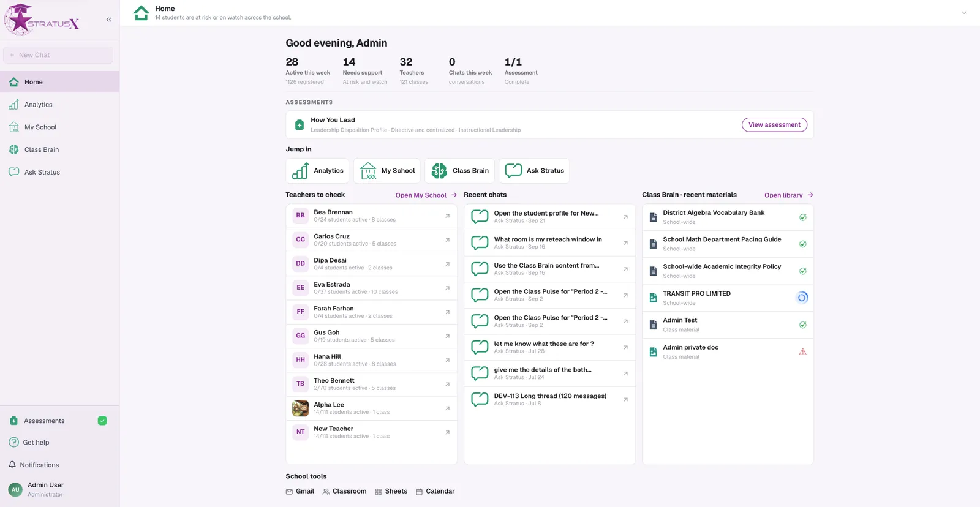Open the Admin Test class material
The image size is (980, 507).
point(728,325)
